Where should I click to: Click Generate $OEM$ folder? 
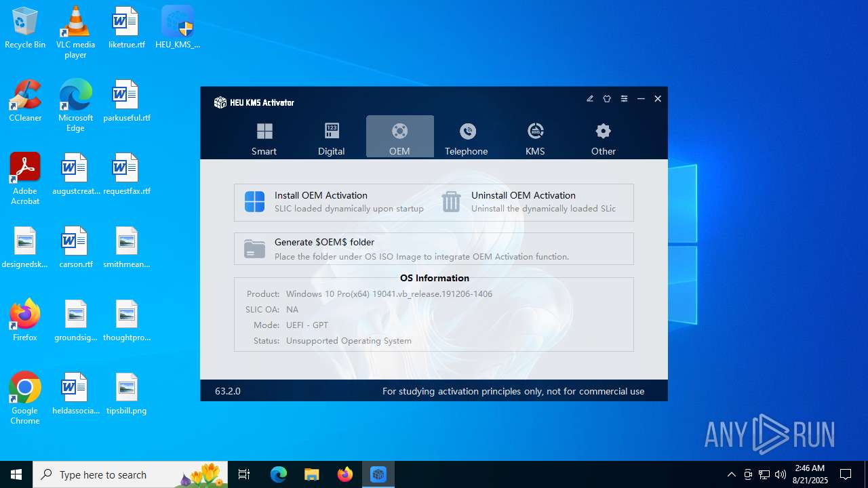pos(434,249)
